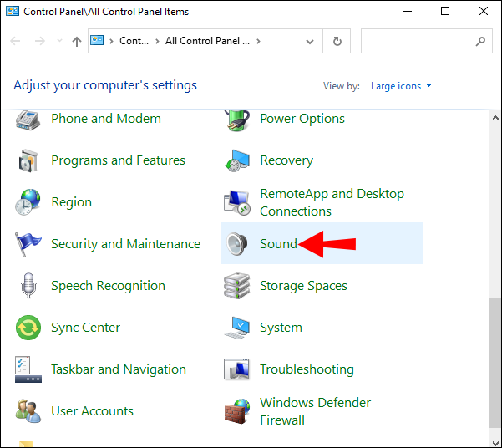The image size is (502, 448).
Task: Minimize the Control Panel window
Action: [x=408, y=11]
